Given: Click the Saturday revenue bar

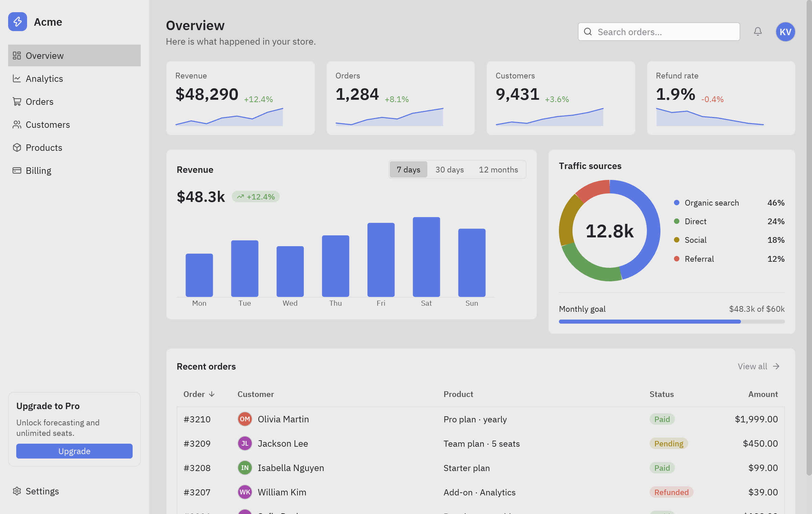Looking at the screenshot, I should tap(426, 257).
